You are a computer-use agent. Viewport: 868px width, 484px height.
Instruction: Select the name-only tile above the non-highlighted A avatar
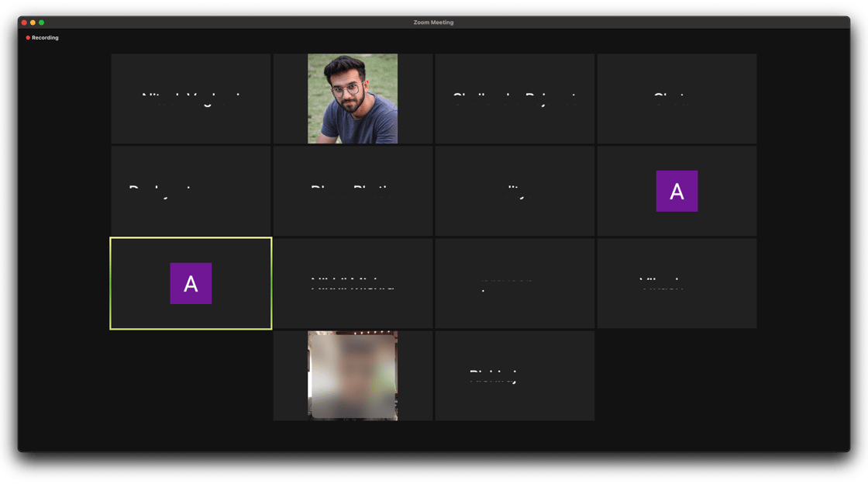677,99
